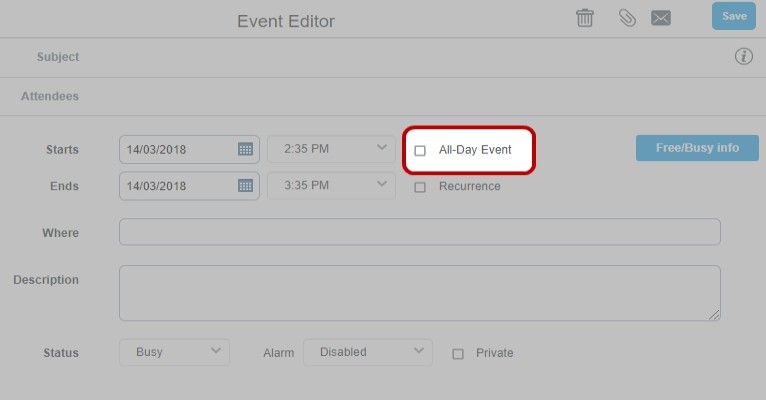
Task: Attach a file using paperclip icon
Action: click(x=627, y=18)
